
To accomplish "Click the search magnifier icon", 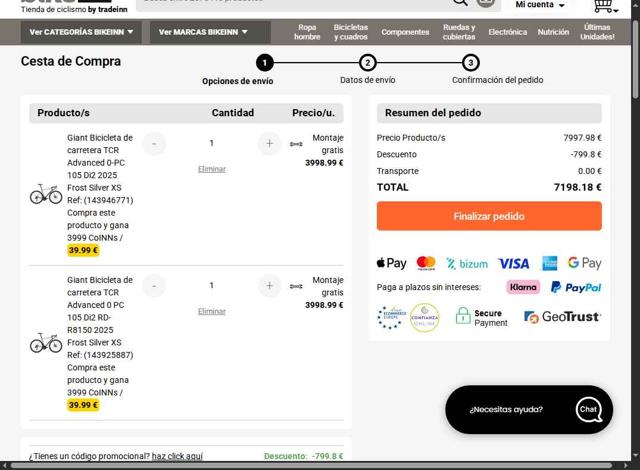I will [460, 2].
